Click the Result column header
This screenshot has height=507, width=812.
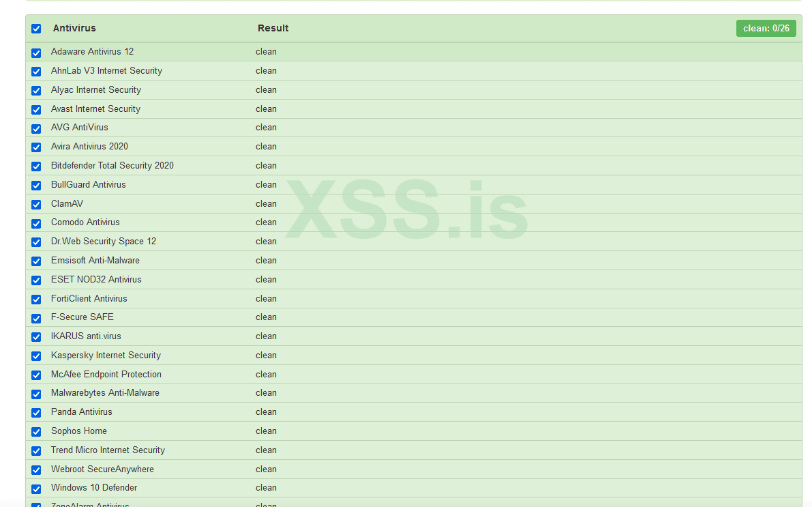tap(273, 28)
